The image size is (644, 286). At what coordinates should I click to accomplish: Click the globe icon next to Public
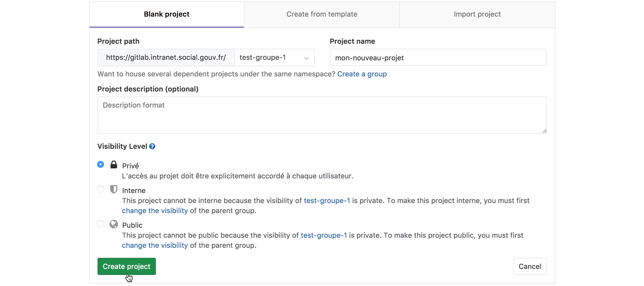coord(114,224)
